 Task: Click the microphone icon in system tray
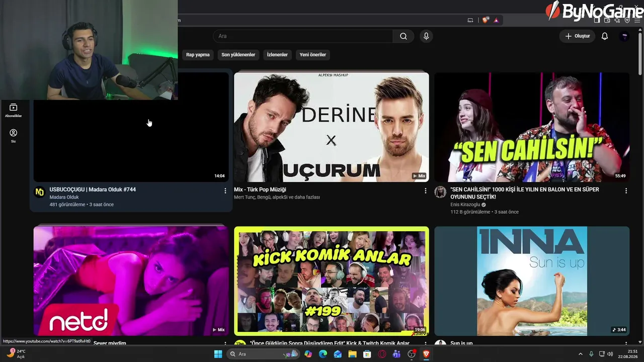click(591, 354)
